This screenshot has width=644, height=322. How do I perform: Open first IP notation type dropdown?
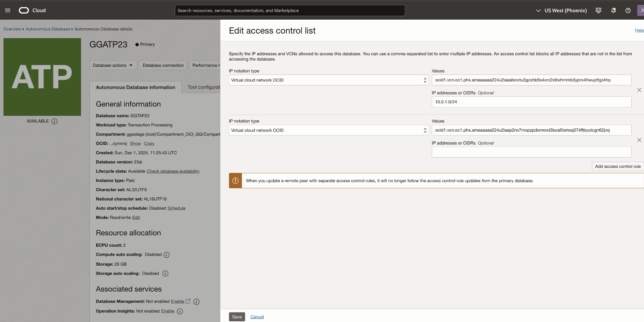tap(328, 80)
